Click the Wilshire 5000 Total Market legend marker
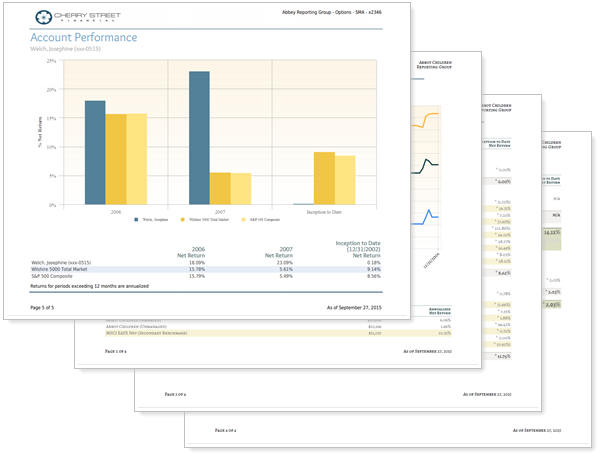The image size is (603, 462). tap(182, 219)
